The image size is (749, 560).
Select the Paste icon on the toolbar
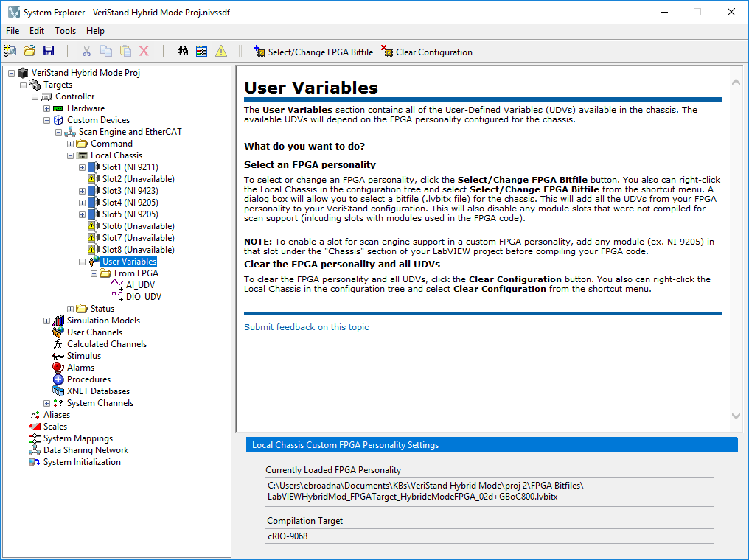(x=125, y=52)
